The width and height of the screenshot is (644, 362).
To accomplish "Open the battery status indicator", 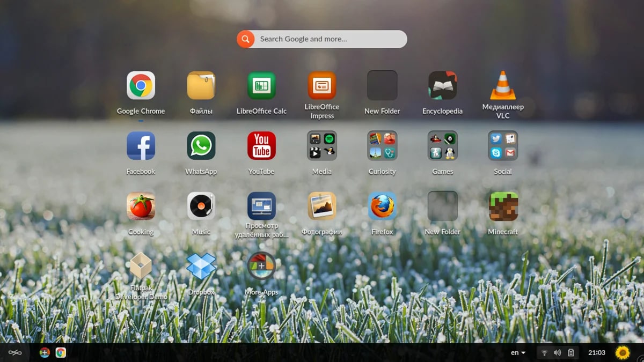I will point(571,352).
